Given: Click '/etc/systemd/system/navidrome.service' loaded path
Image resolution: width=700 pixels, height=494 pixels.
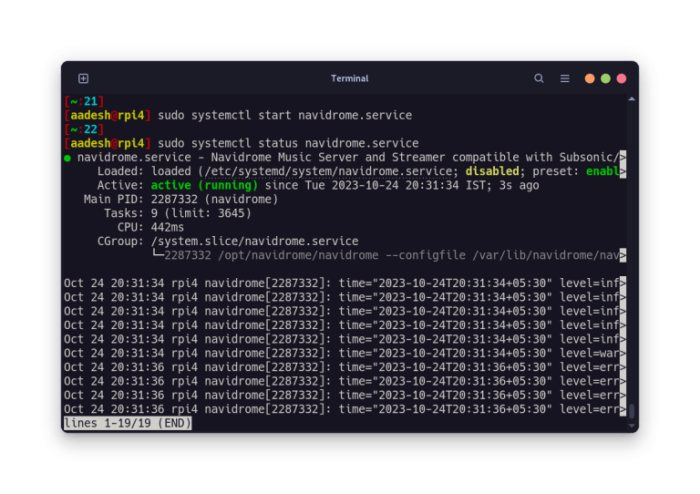Looking at the screenshot, I should (x=329, y=171).
